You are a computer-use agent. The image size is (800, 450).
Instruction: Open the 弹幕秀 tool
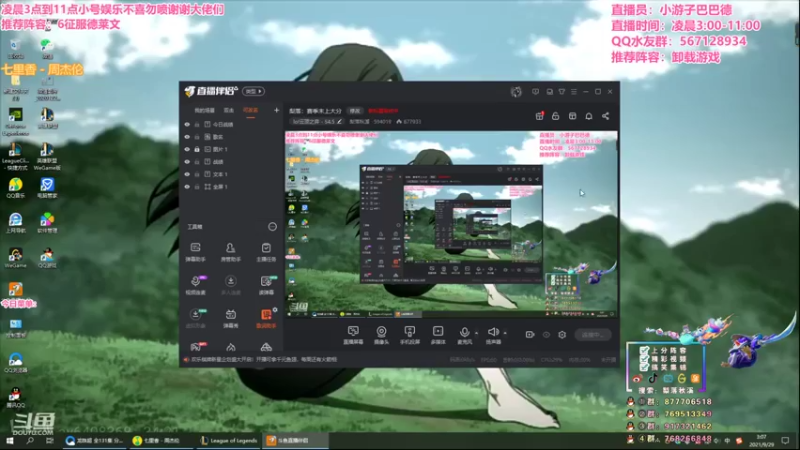[231, 318]
